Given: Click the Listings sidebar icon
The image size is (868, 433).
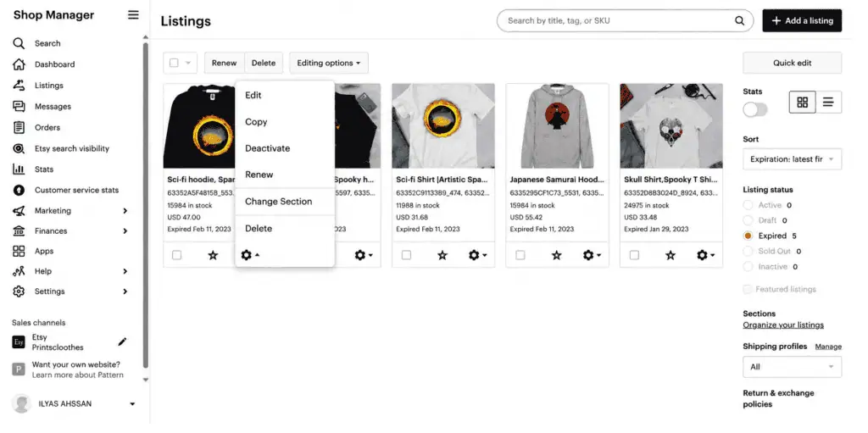Looking at the screenshot, I should point(19,86).
